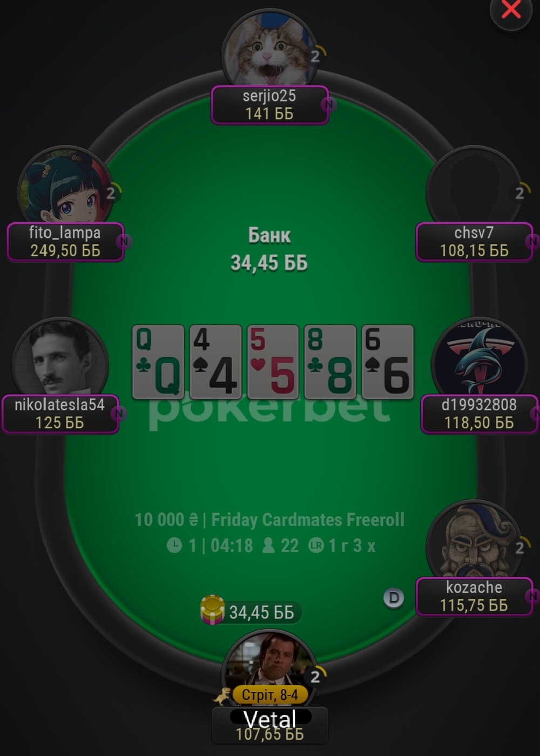The image size is (540, 756).
Task: Close the table with the red X
Action: tap(510, 11)
